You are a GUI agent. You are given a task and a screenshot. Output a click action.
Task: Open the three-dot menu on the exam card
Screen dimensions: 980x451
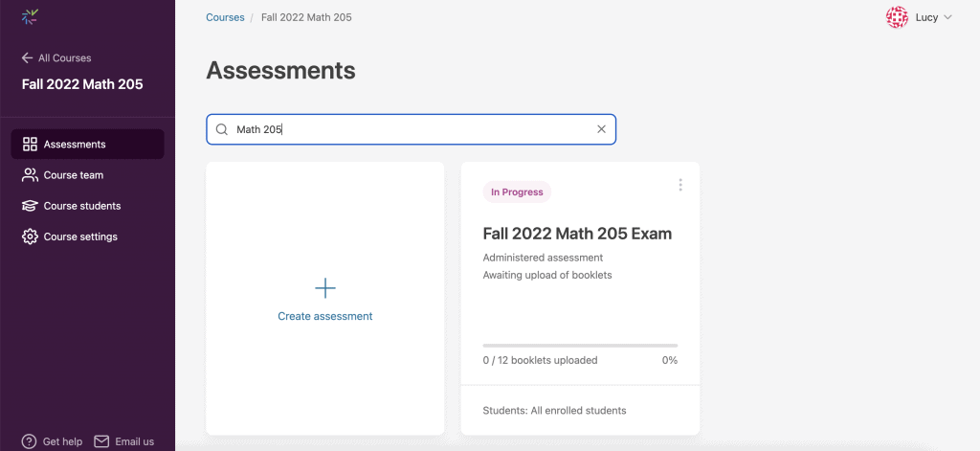tap(680, 185)
